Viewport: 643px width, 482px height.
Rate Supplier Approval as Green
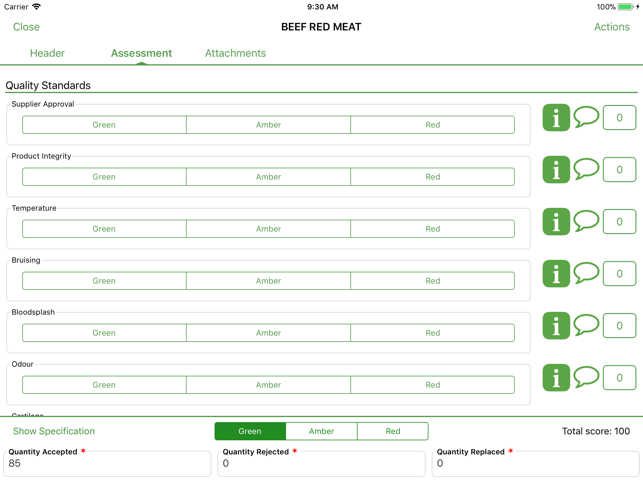tap(104, 125)
